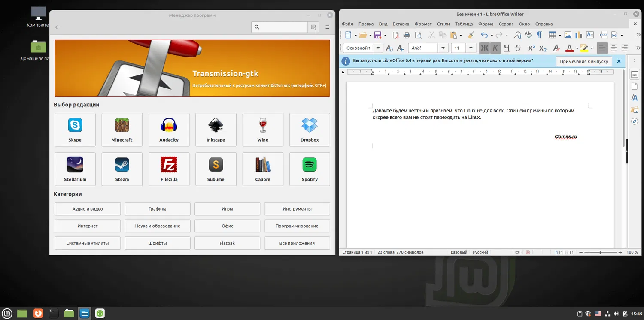
Task: Apply the yellow highlighting color
Action: click(x=584, y=48)
